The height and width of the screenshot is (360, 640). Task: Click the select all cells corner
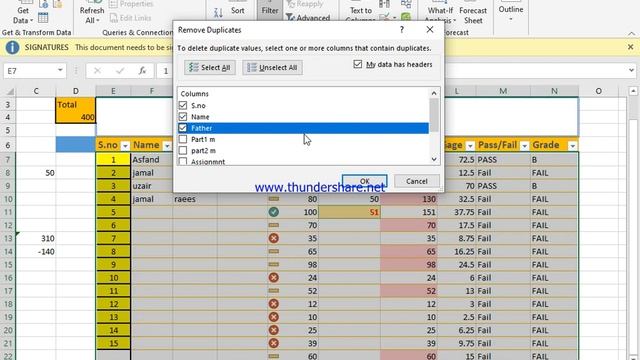pyautogui.click(x=10, y=91)
